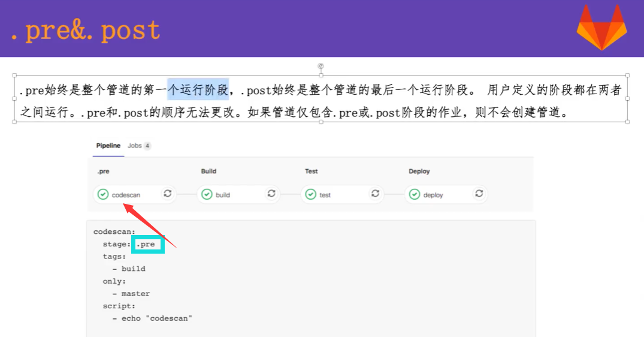Open the codescan job link
The image size is (644, 337).
pos(126,195)
